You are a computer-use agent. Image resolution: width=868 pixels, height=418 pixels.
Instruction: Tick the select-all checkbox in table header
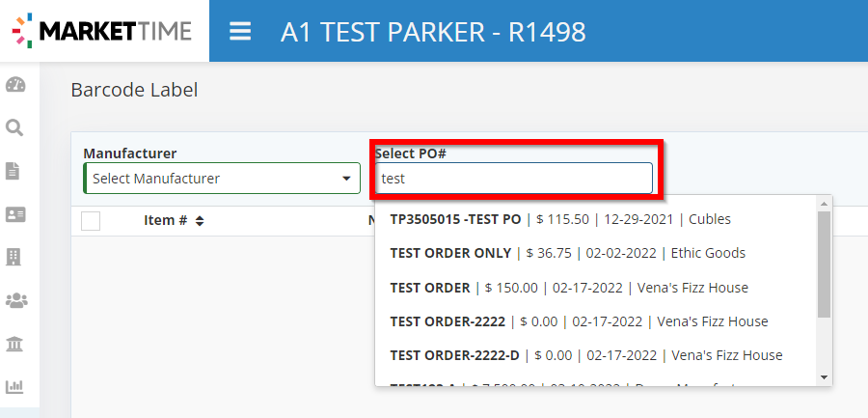pyautogui.click(x=91, y=221)
